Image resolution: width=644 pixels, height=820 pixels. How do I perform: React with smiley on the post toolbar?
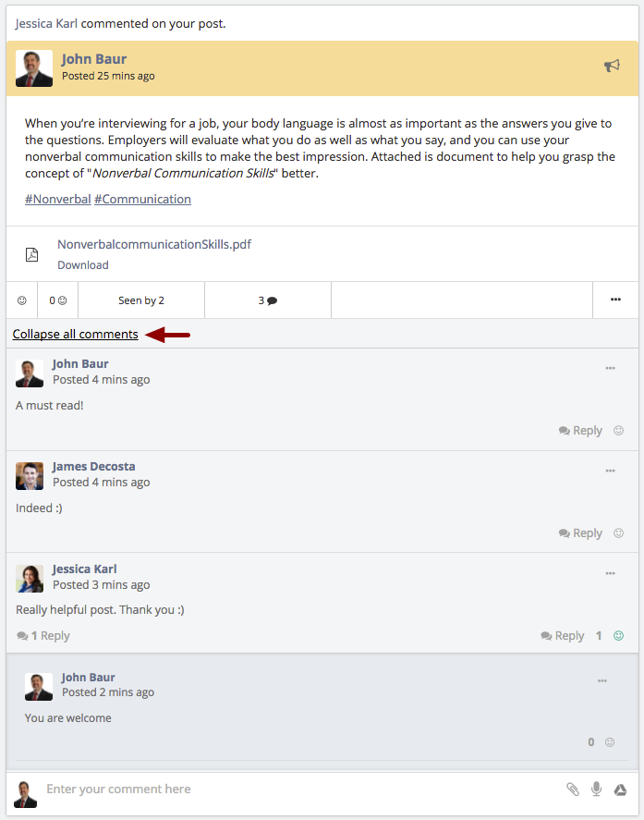click(x=22, y=300)
